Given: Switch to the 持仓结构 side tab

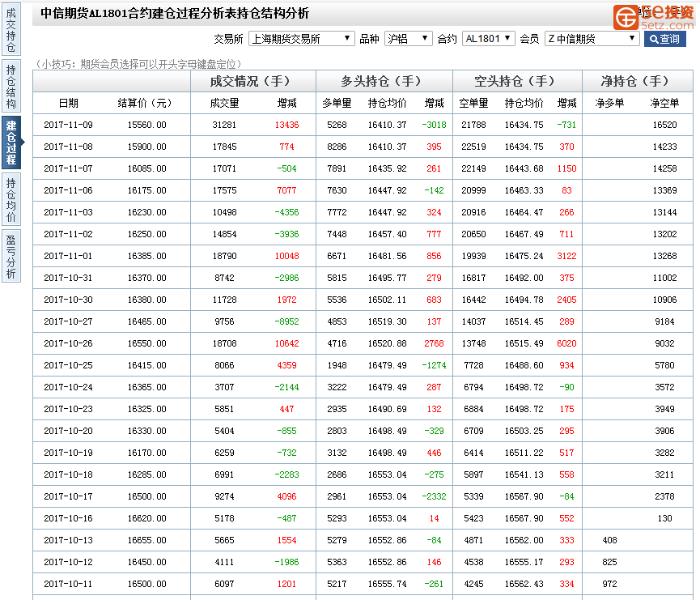Looking at the screenshot, I should coord(11,87).
